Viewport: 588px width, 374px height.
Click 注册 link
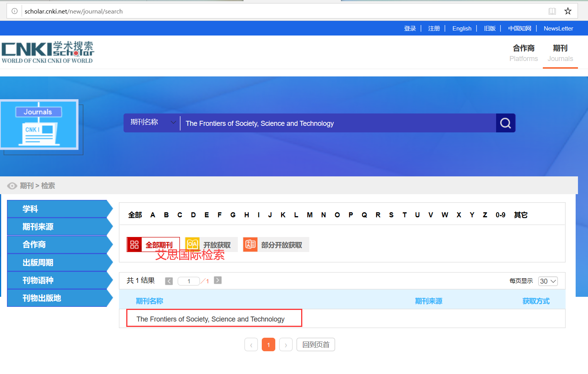click(434, 29)
